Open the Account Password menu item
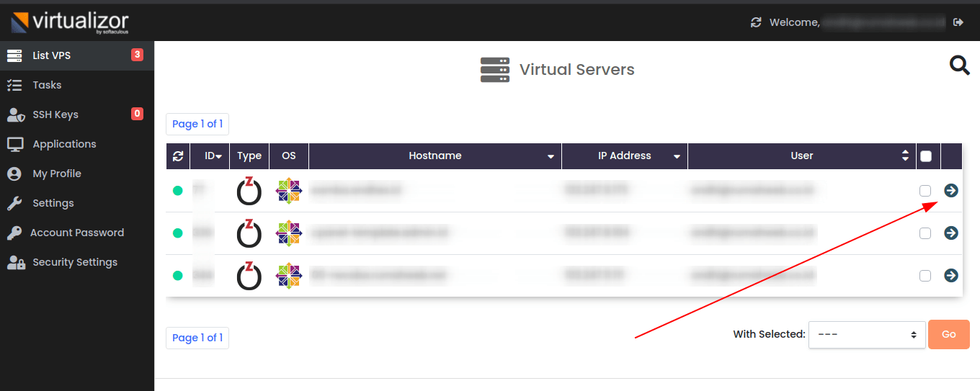Screen dimensions: 980x391 coord(77,233)
